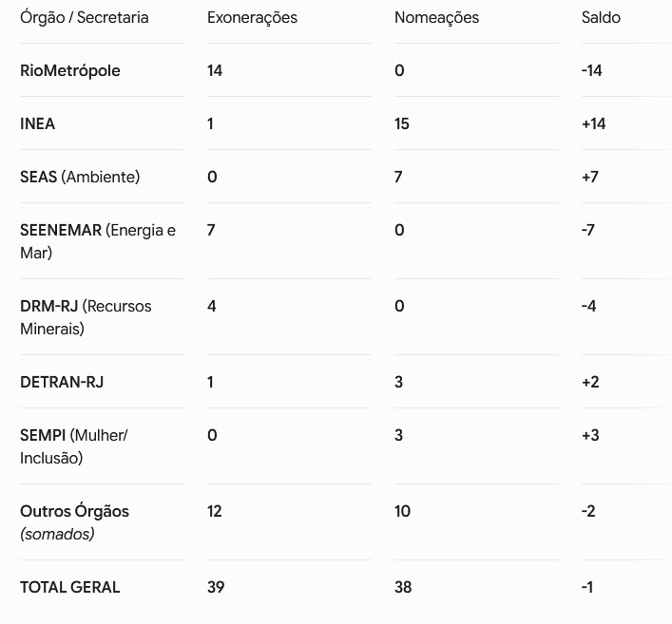This screenshot has height=624, width=672.
Task: Select the INEA row label
Action: point(38,123)
